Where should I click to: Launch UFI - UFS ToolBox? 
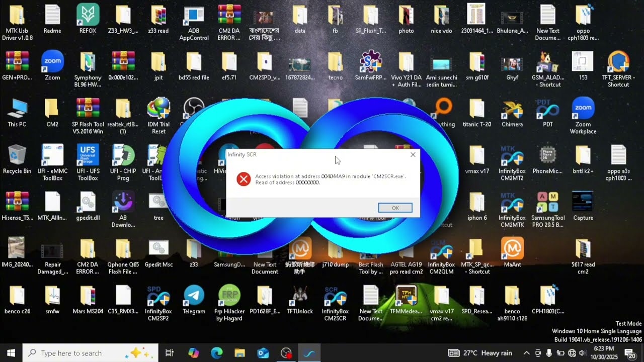pos(88,163)
